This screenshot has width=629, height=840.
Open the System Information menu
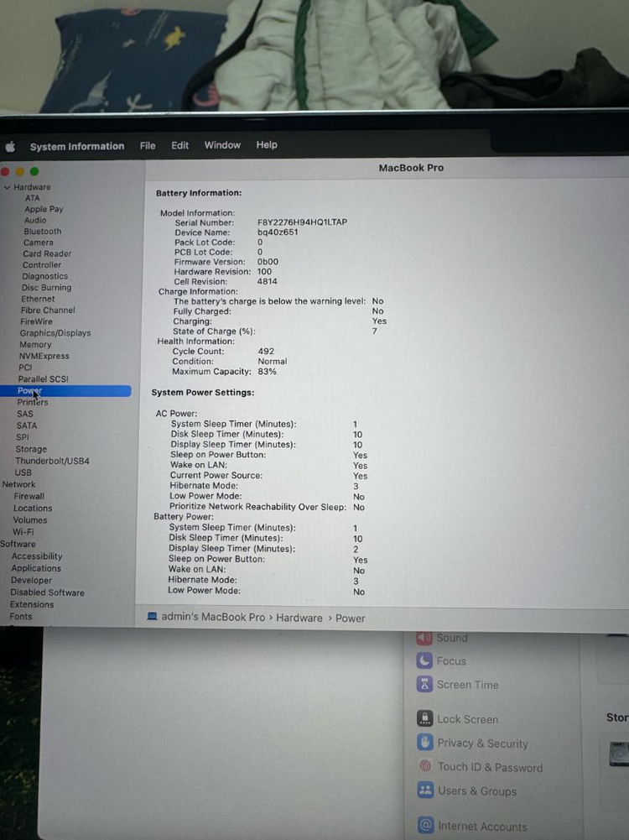77,146
